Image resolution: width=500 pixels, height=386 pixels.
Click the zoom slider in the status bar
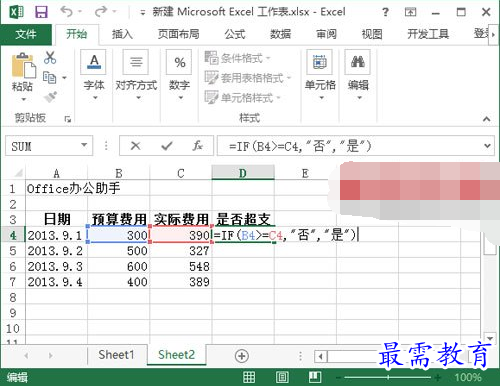coord(388,377)
